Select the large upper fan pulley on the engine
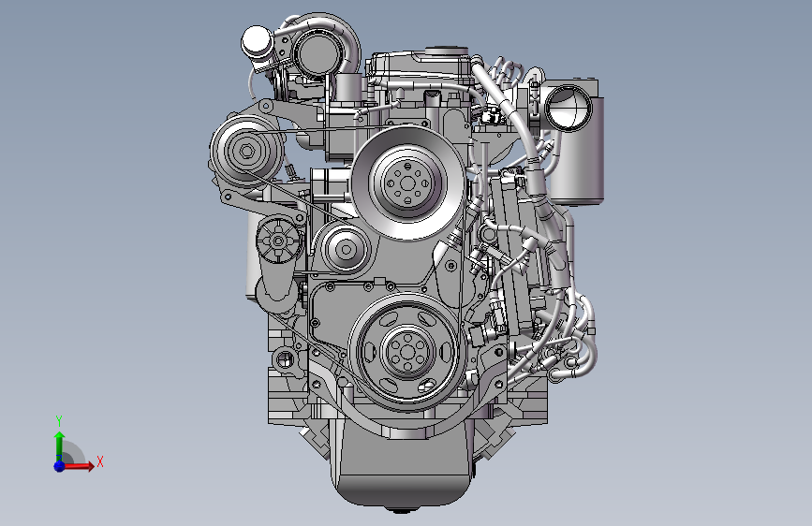 click(407, 183)
